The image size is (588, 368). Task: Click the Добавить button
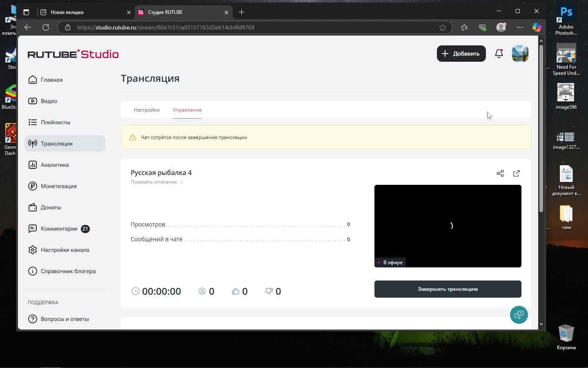(x=461, y=54)
